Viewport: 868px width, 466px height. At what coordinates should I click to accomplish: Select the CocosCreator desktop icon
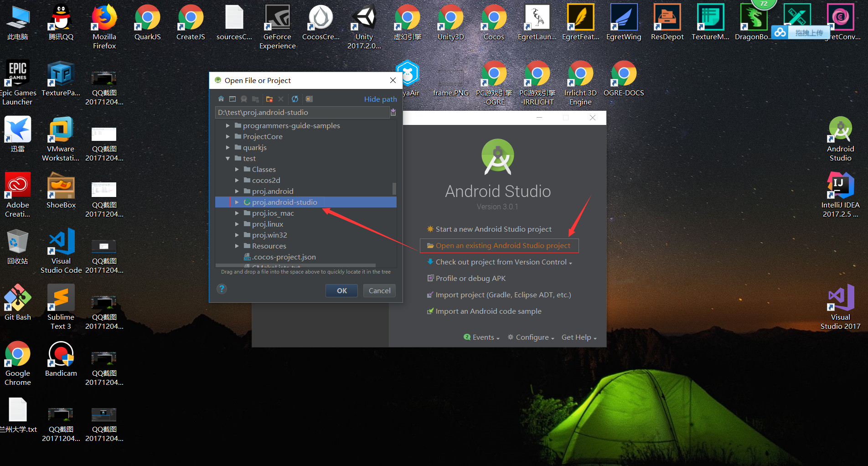click(x=321, y=22)
